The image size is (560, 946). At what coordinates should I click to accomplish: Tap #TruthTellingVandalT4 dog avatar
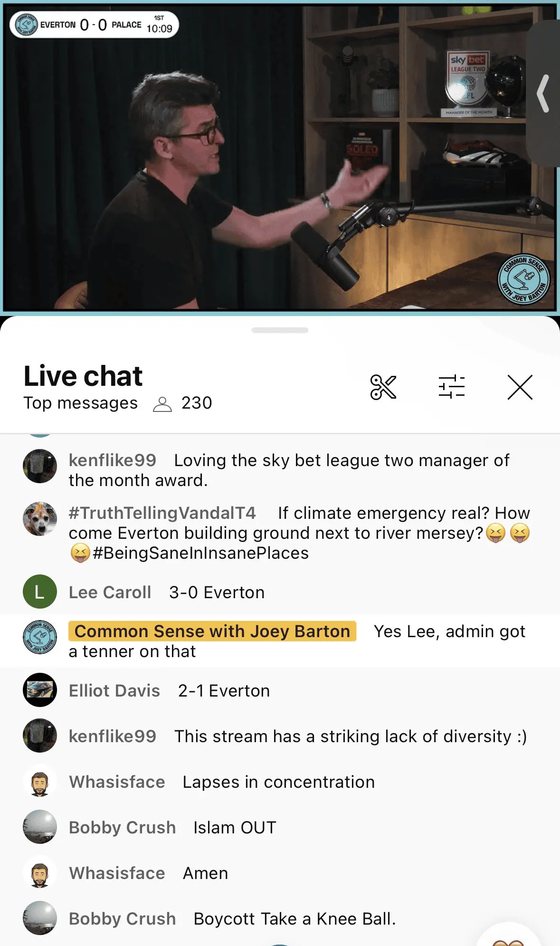pos(40,519)
